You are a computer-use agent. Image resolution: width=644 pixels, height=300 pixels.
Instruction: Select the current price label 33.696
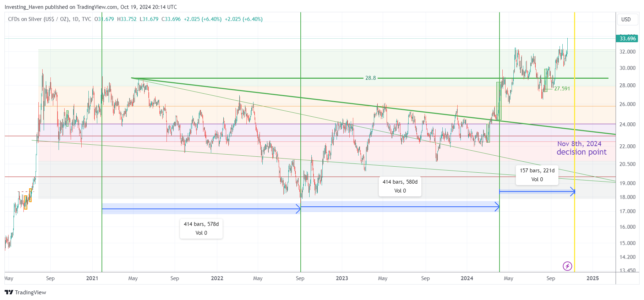(x=628, y=38)
